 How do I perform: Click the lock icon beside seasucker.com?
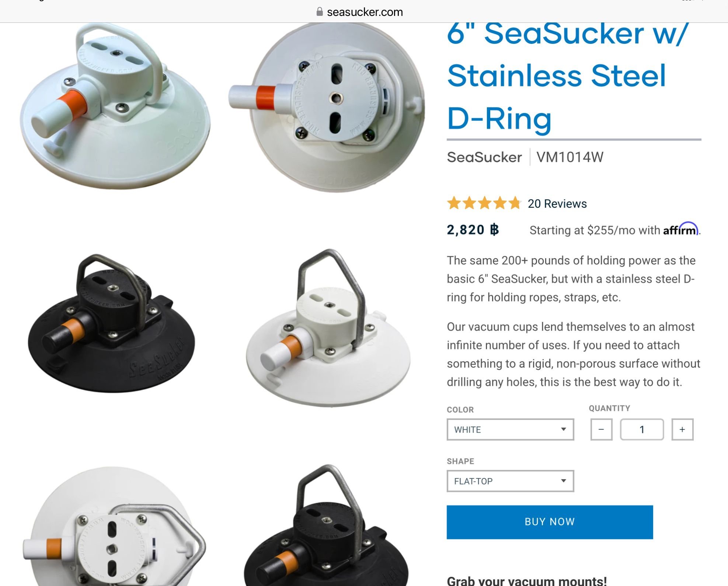coord(320,12)
